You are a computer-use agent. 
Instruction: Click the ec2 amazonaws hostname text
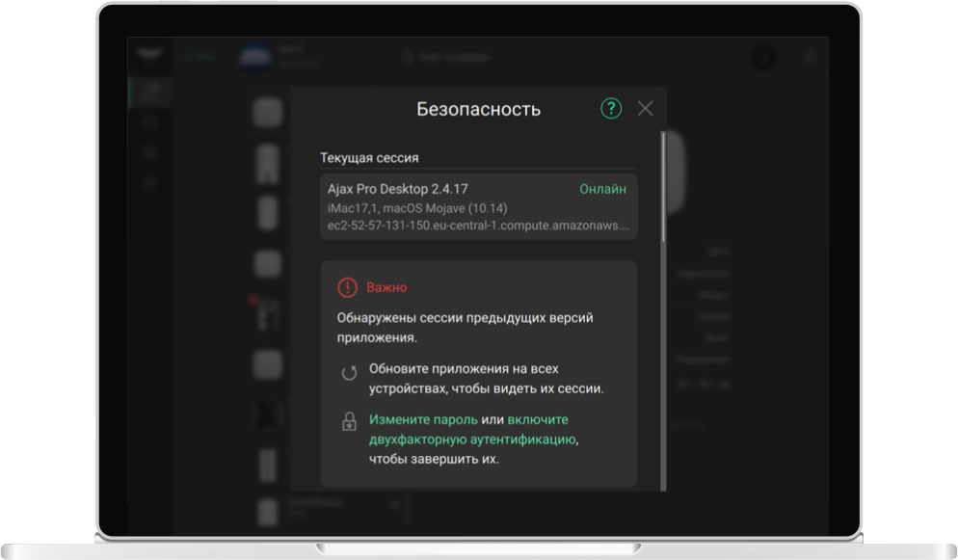478,226
